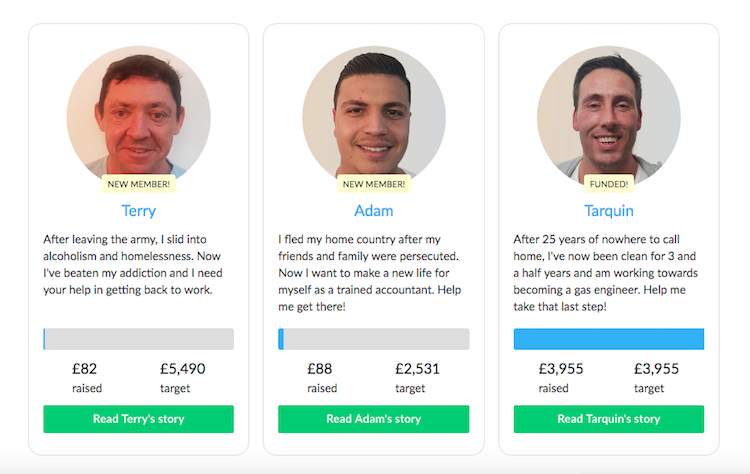Open the Tarquin name link

[x=608, y=211]
